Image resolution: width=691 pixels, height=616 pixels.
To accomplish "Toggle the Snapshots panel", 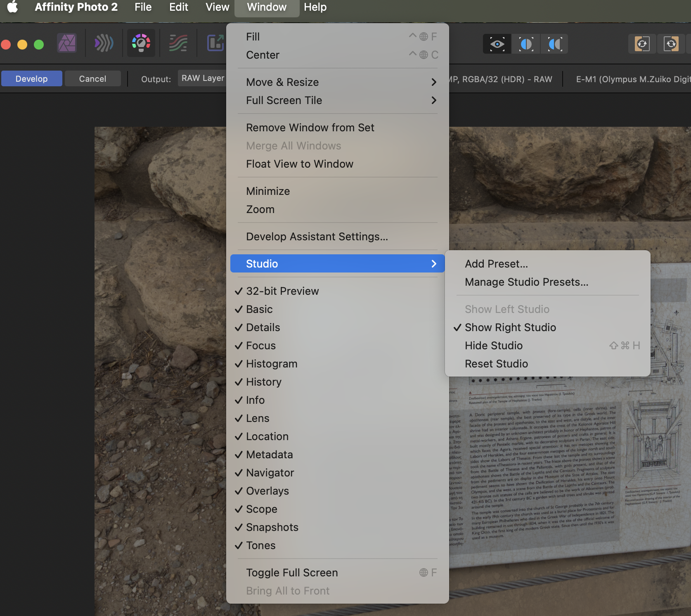I will pyautogui.click(x=337, y=527).
